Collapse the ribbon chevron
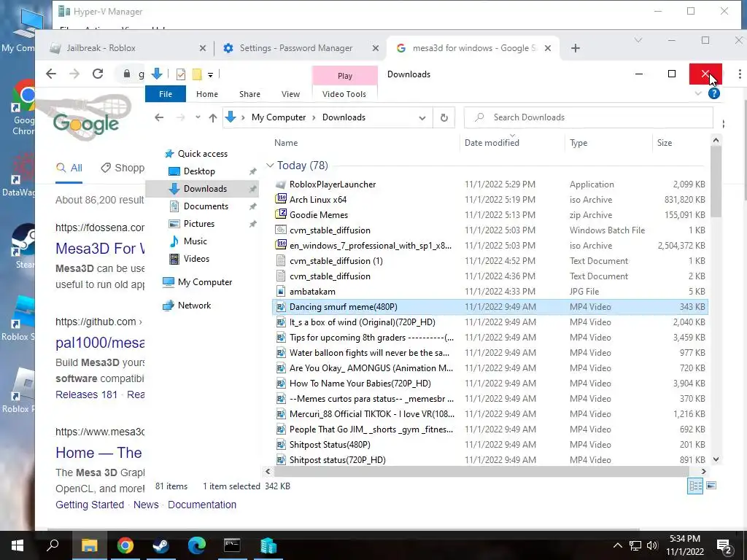 pos(698,93)
